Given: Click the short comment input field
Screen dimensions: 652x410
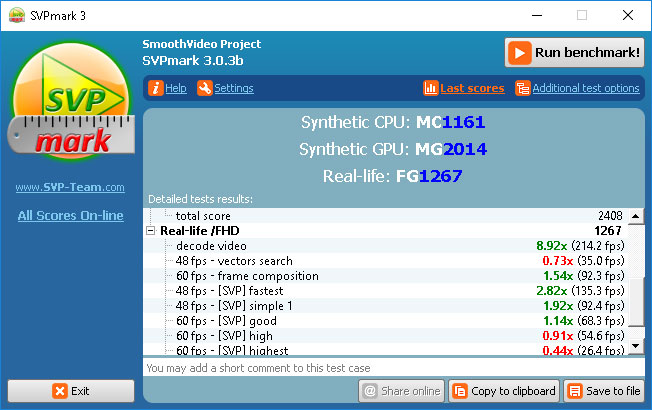Looking at the screenshot, I should (394, 368).
